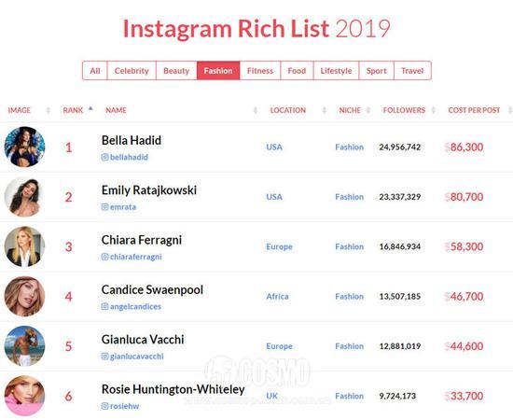Click the Instagram icon beside angelcandices
513x420 pixels.
pos(104,306)
